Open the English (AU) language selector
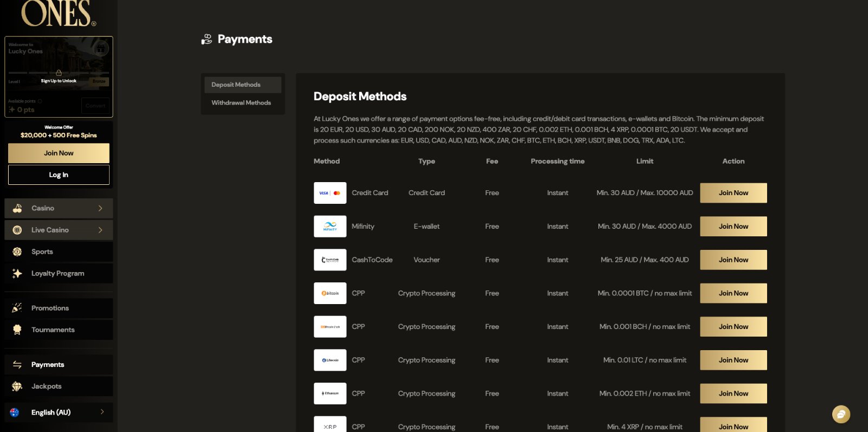Viewport: 868px width, 432px height. 59,412
